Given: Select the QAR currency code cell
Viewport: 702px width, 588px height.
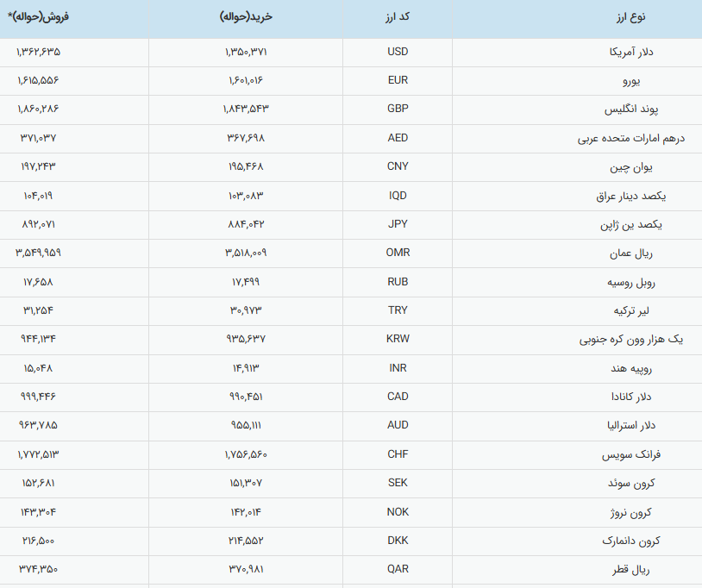Looking at the screenshot, I should pos(398,569).
